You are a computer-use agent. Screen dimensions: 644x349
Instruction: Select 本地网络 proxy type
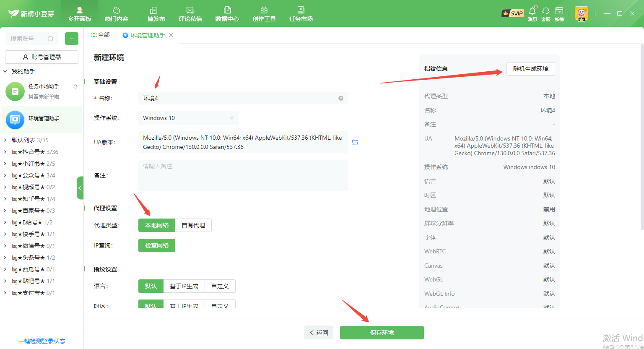coord(157,225)
